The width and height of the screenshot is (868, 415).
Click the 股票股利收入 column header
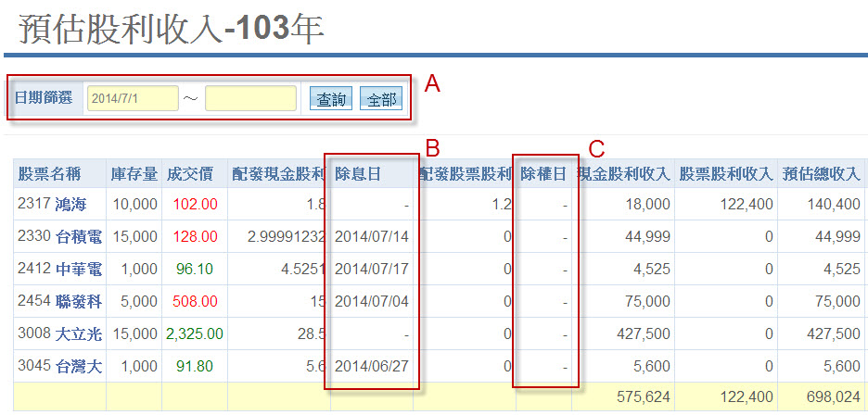(726, 174)
